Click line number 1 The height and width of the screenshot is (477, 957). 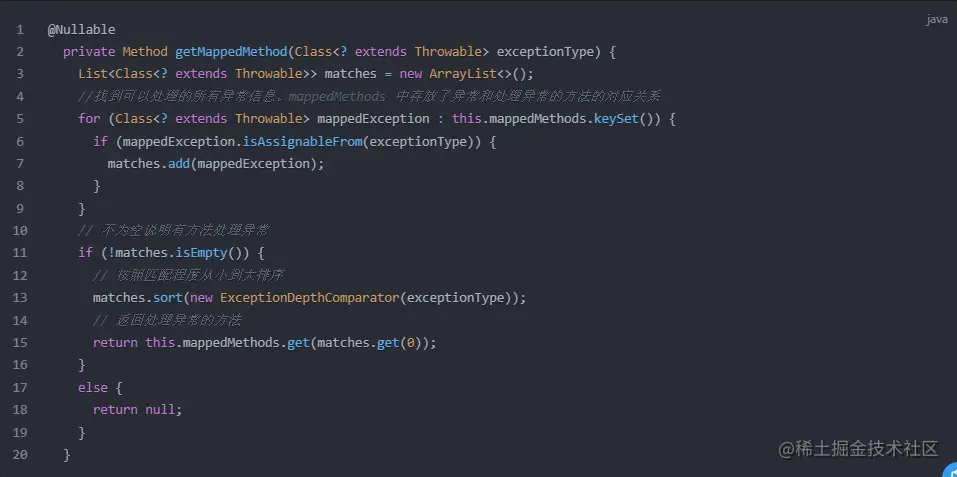(x=20, y=29)
